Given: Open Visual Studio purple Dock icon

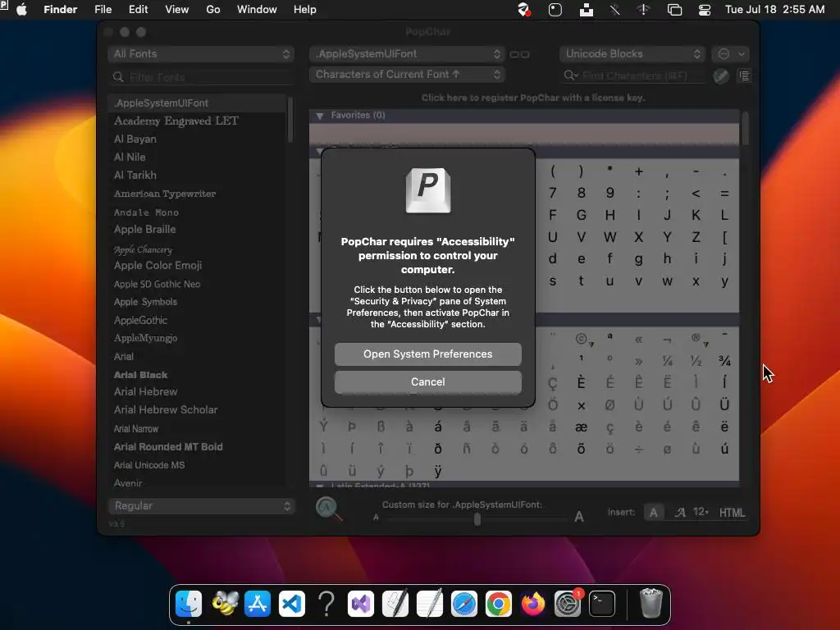Looking at the screenshot, I should coord(361,604).
